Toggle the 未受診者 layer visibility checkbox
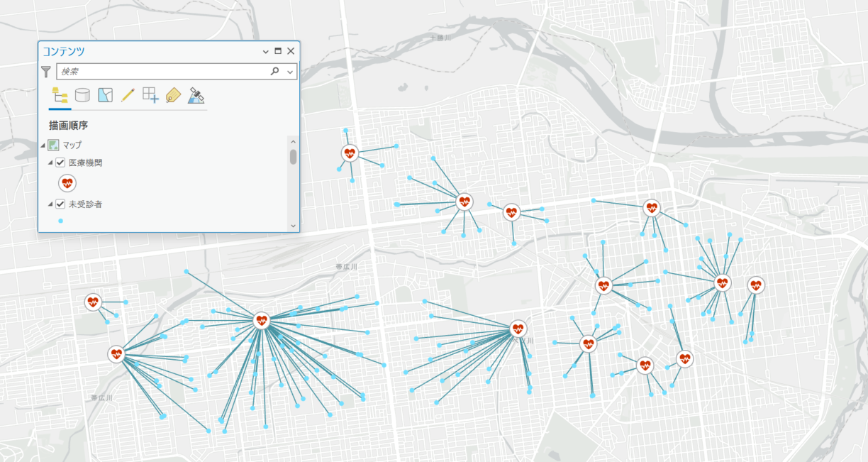This screenshot has height=462, width=868. point(60,204)
